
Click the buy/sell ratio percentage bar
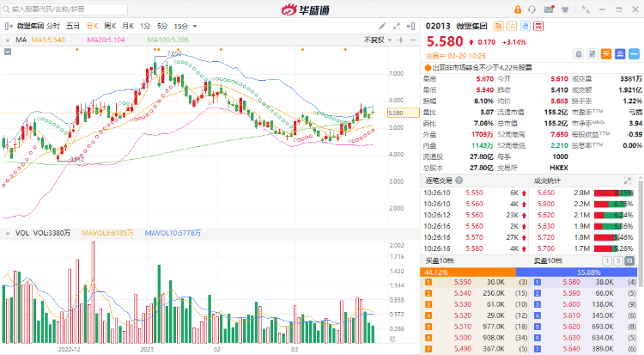pos(532,272)
